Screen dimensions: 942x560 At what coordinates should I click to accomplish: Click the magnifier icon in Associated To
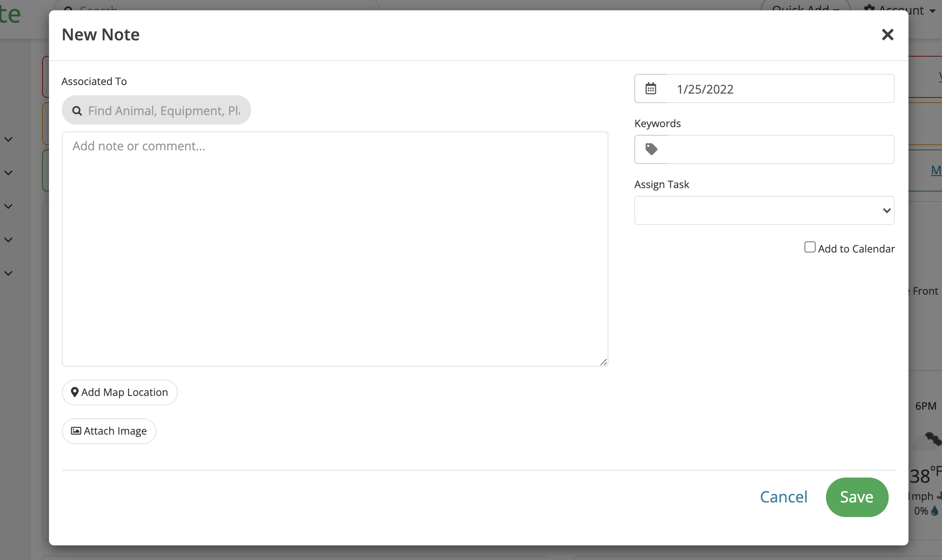[x=77, y=111]
